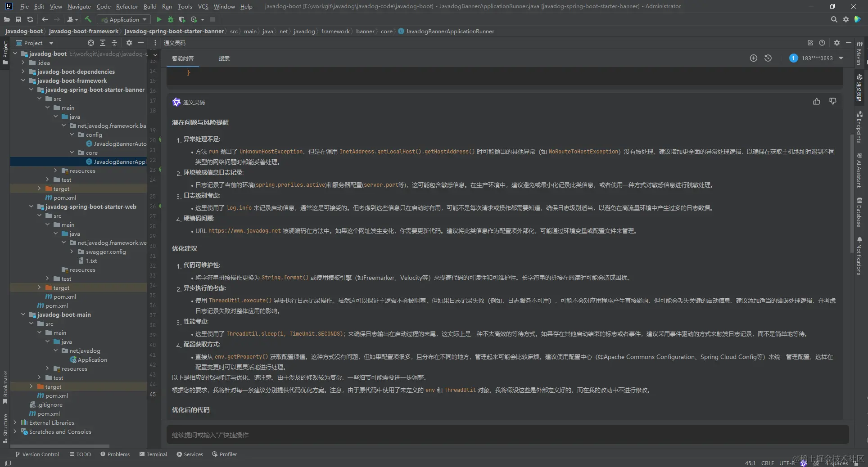The width and height of the screenshot is (868, 467).
Task: Give the 通义灵码 answer a thumbs up
Action: point(817,102)
